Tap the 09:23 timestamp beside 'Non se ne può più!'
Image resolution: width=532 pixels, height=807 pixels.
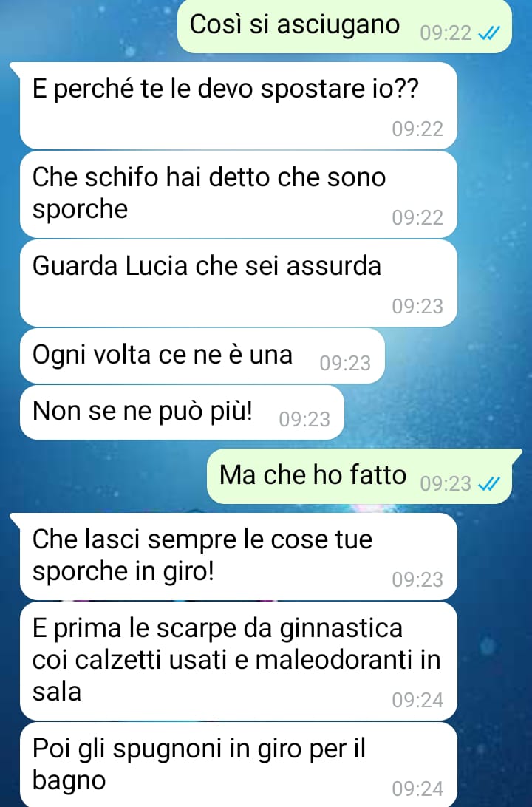pos(304,420)
